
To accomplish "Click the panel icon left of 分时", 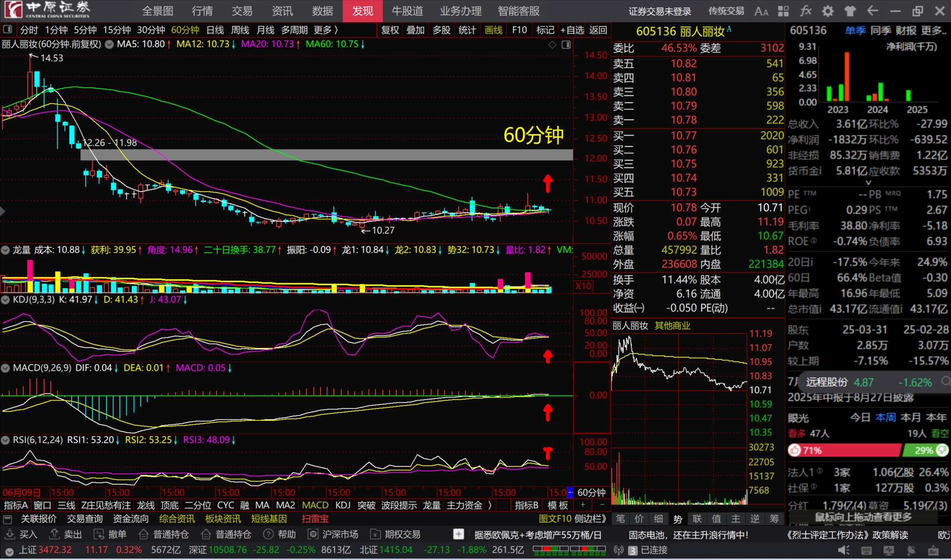I will (x=7, y=30).
